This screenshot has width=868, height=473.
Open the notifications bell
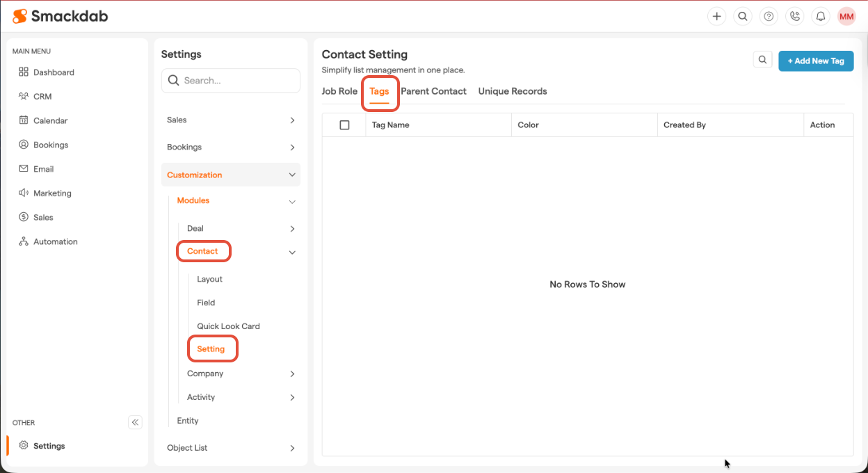click(821, 17)
